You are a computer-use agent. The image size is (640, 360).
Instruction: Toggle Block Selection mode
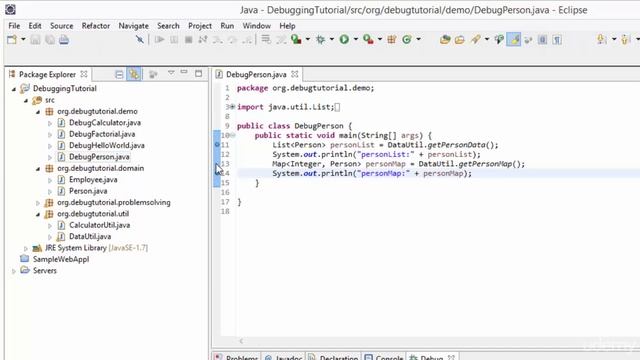(x=542, y=40)
